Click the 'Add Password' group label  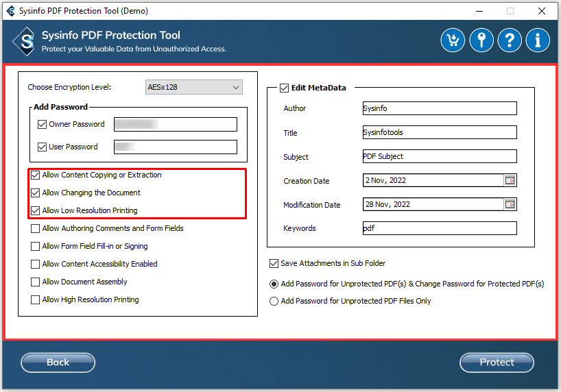[60, 107]
